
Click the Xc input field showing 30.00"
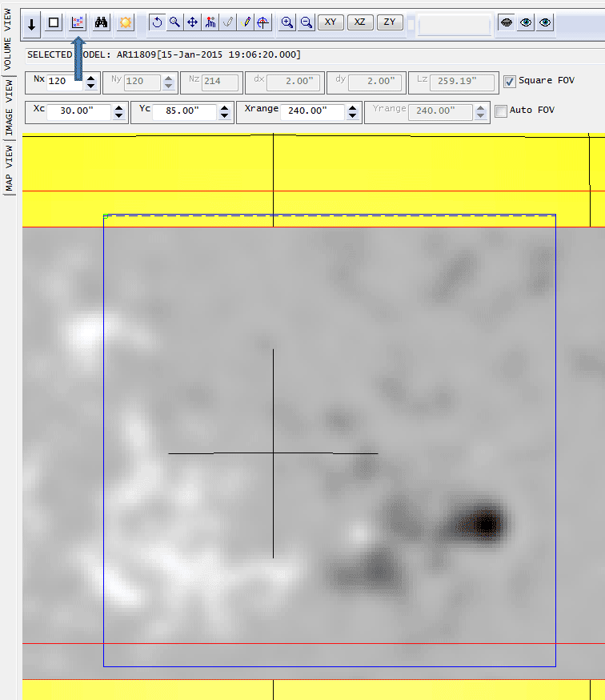tap(78, 111)
